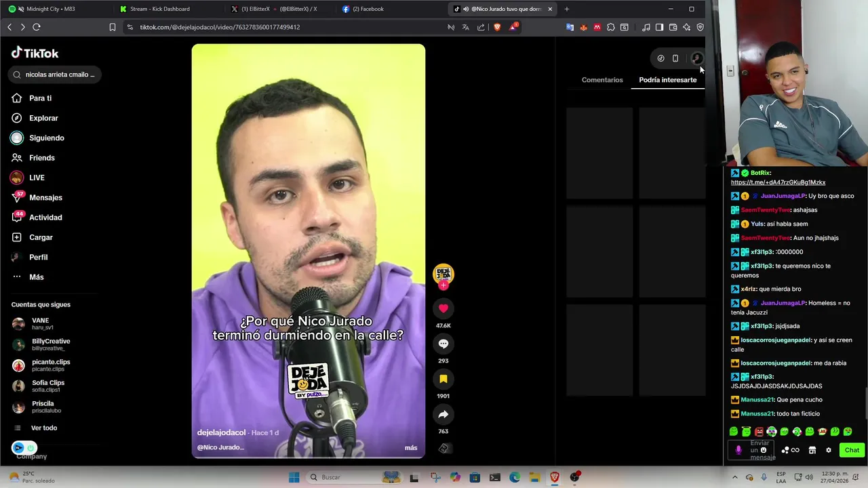
Task: Open Siguiendo in TikTok sidebar
Action: 46,138
